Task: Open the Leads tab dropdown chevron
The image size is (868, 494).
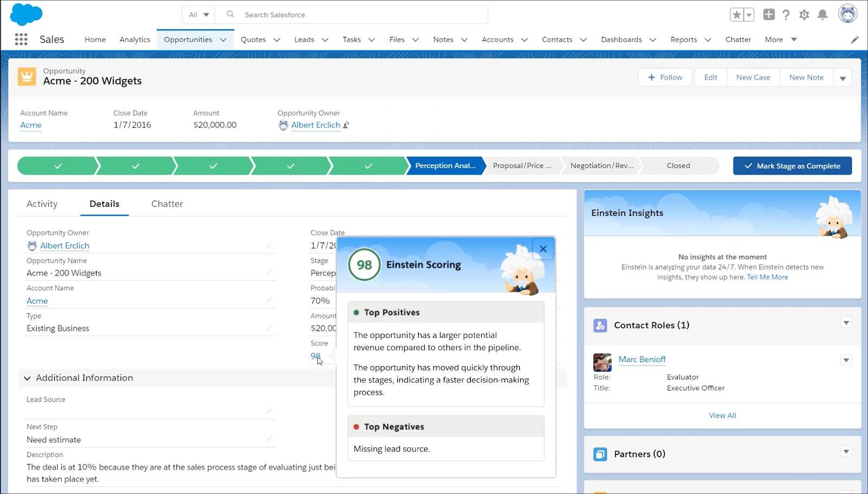Action: point(325,40)
